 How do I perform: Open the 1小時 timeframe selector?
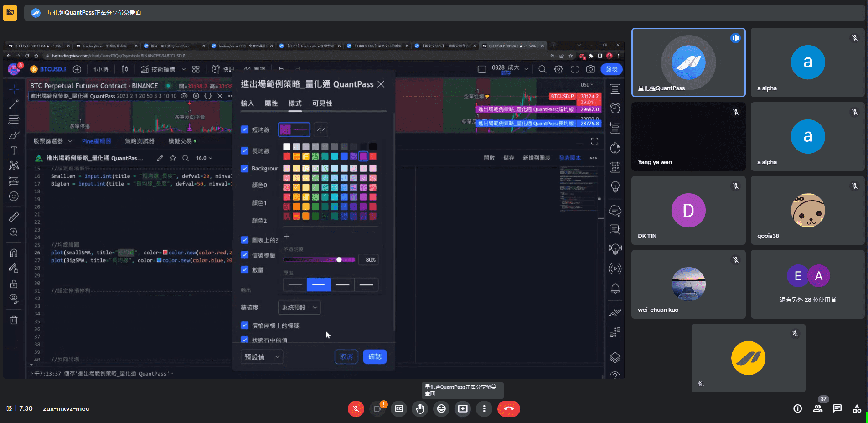pos(101,69)
